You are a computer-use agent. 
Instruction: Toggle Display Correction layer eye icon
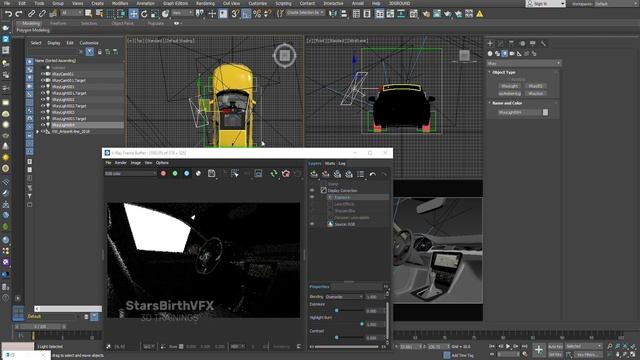click(312, 191)
